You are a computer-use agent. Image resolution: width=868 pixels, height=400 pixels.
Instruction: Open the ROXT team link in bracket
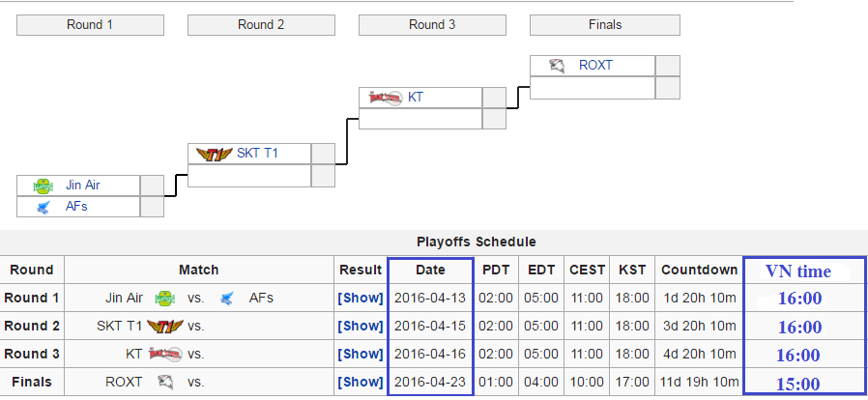[595, 66]
